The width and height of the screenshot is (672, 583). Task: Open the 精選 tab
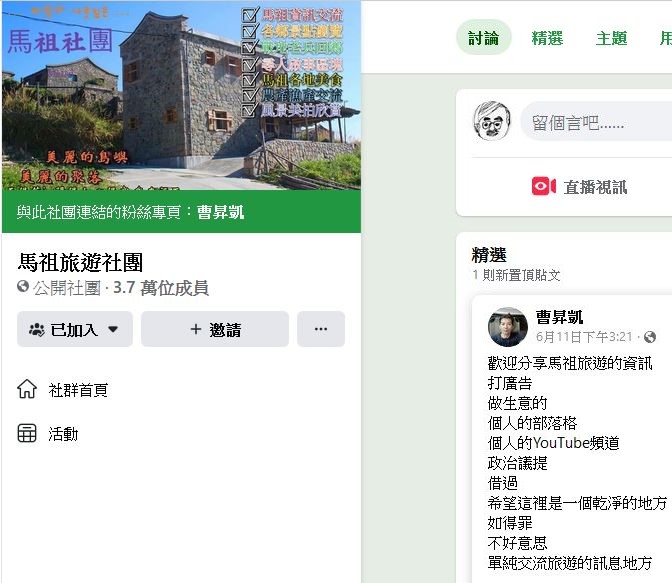pos(547,38)
